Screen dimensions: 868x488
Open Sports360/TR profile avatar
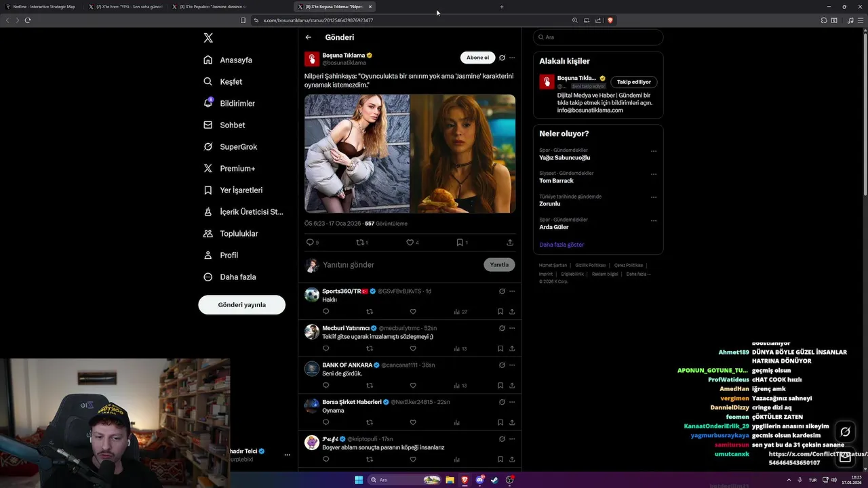click(x=311, y=295)
